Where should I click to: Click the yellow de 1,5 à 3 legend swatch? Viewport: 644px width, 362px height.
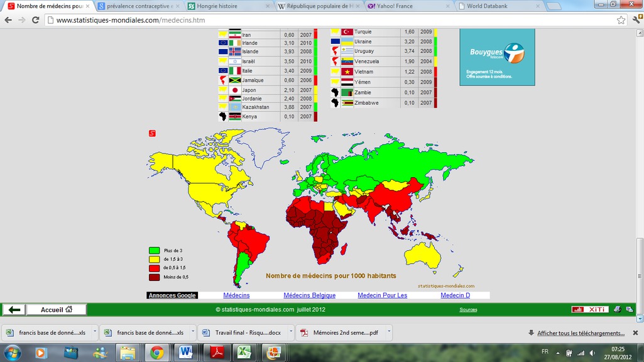(x=154, y=260)
